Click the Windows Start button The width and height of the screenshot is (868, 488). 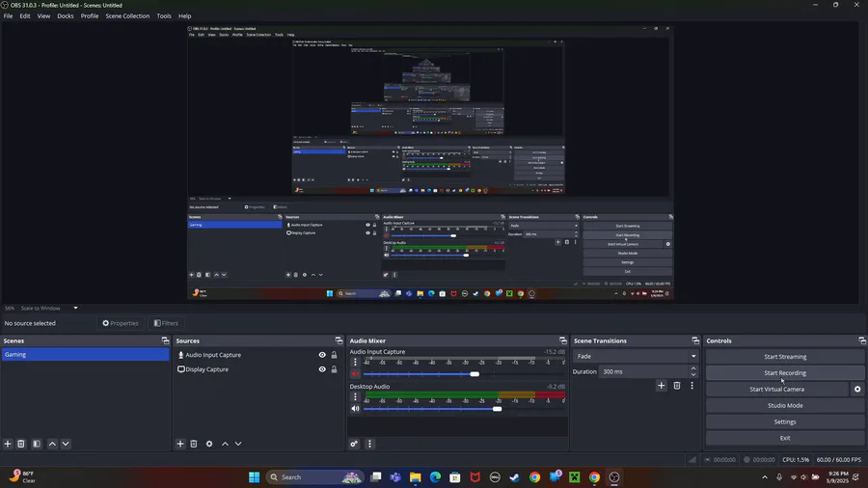click(254, 477)
